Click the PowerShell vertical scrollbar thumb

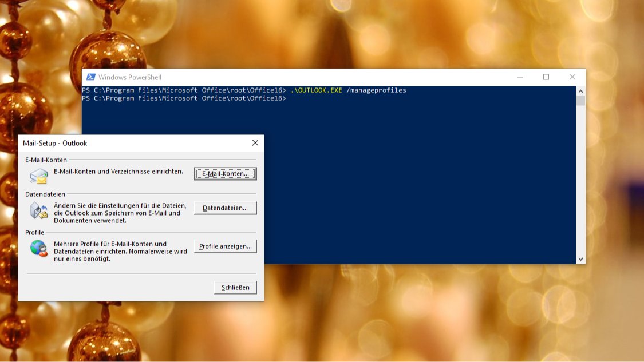coord(580,101)
